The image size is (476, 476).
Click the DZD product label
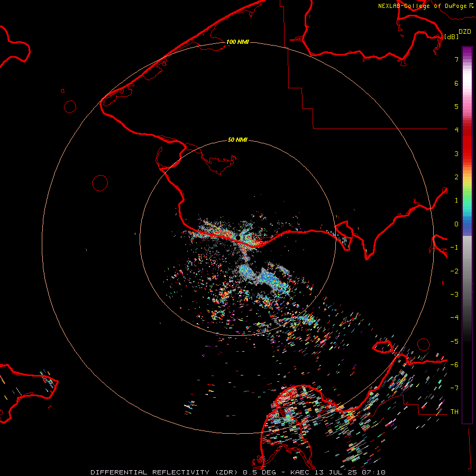[465, 32]
